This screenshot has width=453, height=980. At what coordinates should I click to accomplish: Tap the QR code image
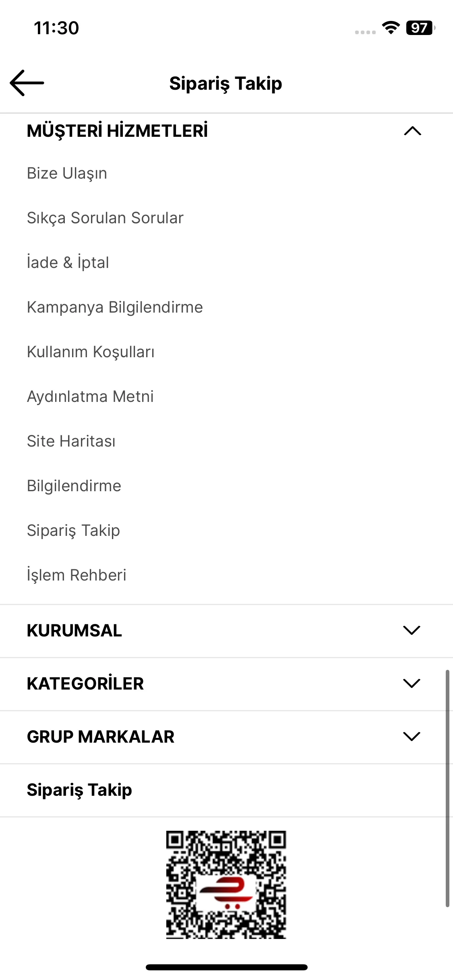[x=226, y=885]
